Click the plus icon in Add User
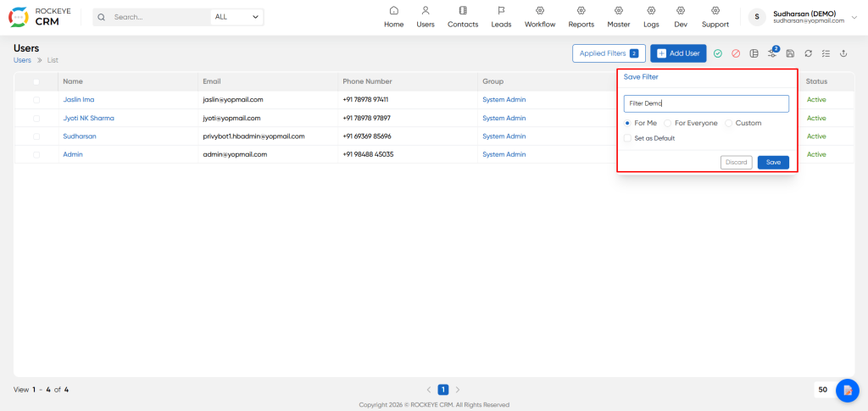The height and width of the screenshot is (411, 868). point(661,53)
